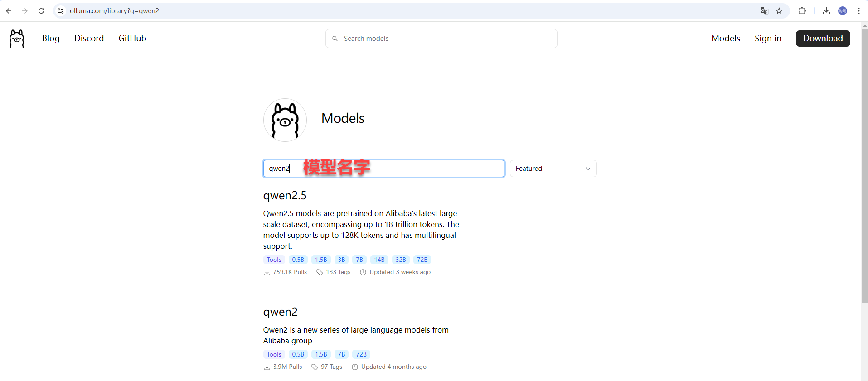
Task: Click the clock icon by Updated 4 months ago
Action: click(355, 367)
